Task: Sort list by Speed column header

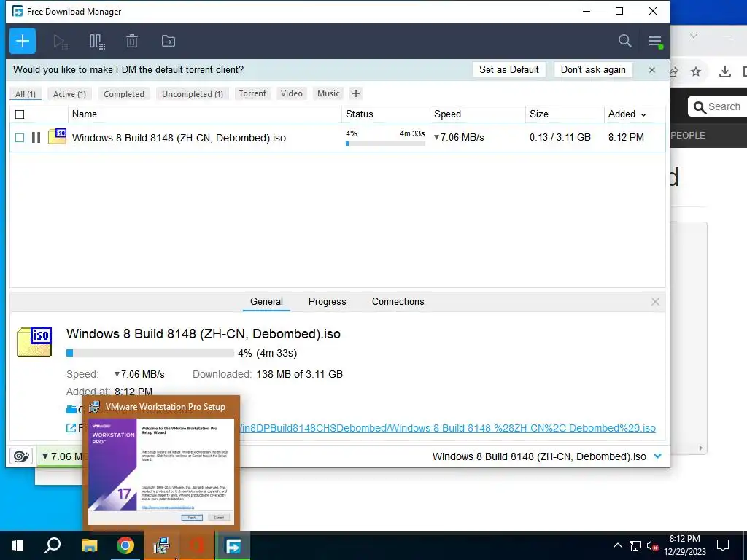Action: point(477,114)
